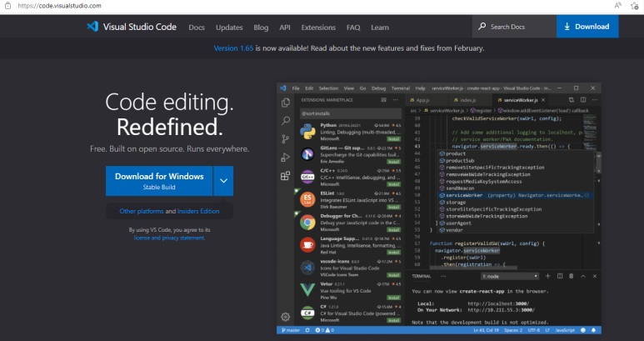Click the kill terminal trash icon
This screenshot has width=644, height=341.
coord(571,276)
